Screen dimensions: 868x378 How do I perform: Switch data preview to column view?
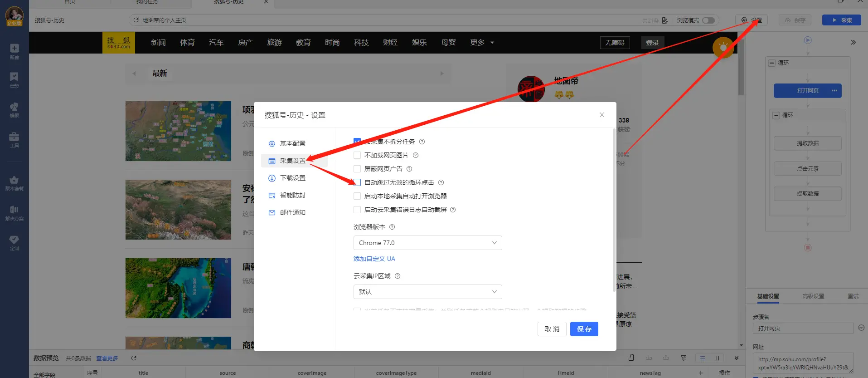(717, 358)
